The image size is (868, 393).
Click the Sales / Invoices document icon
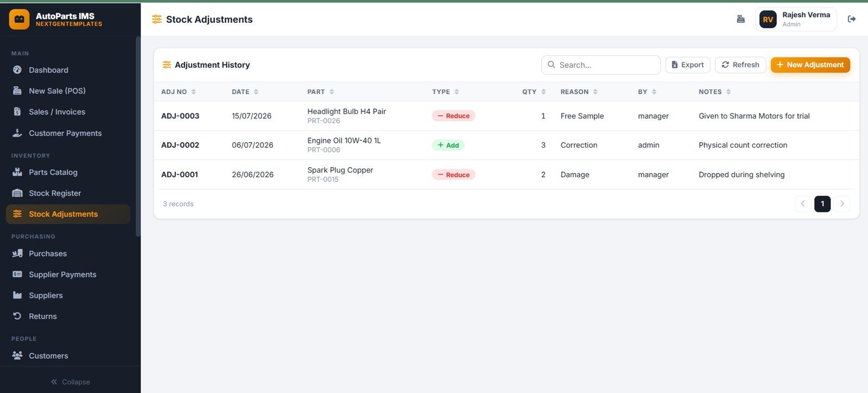click(x=17, y=112)
